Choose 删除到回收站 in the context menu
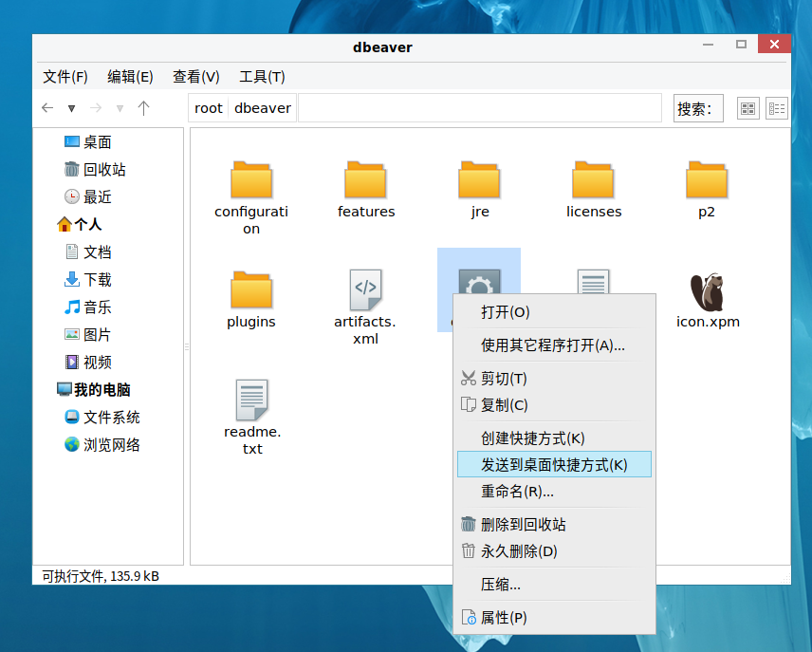This screenshot has height=652, width=812. (x=554, y=525)
